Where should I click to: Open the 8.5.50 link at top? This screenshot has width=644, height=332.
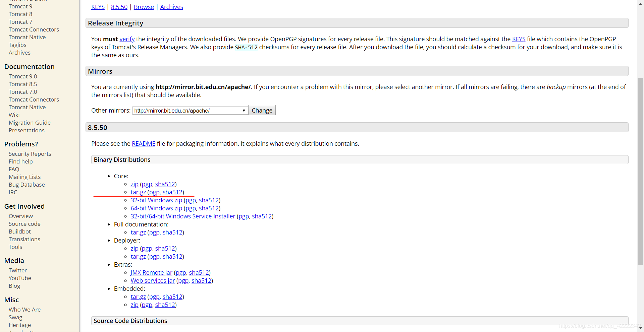pos(119,7)
